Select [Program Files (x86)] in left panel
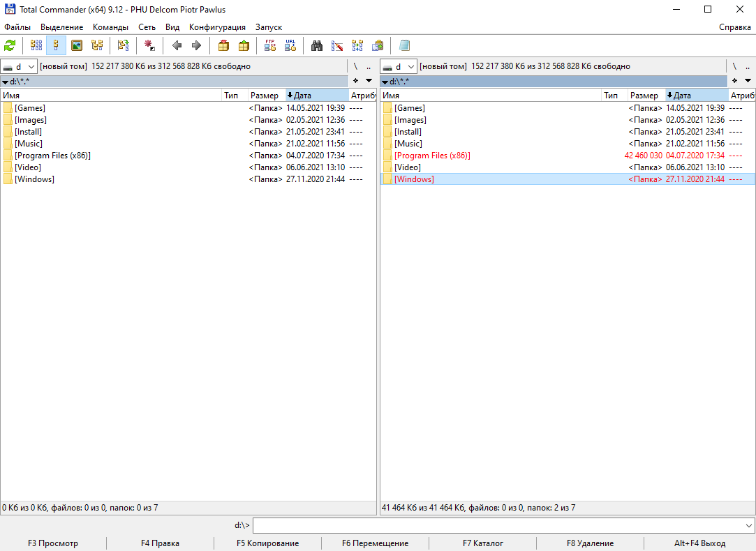This screenshot has height=551, width=756. pyautogui.click(x=188, y=156)
